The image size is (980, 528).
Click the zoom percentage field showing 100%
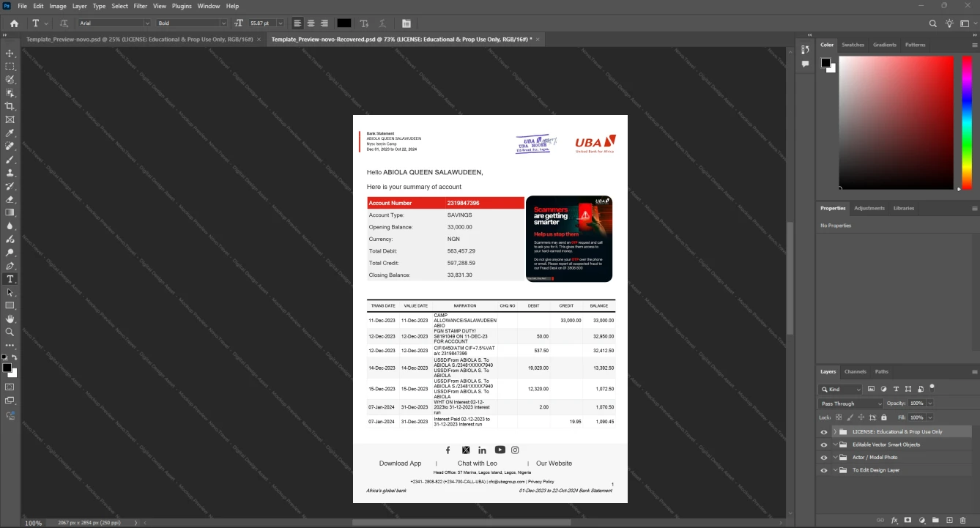(x=34, y=523)
